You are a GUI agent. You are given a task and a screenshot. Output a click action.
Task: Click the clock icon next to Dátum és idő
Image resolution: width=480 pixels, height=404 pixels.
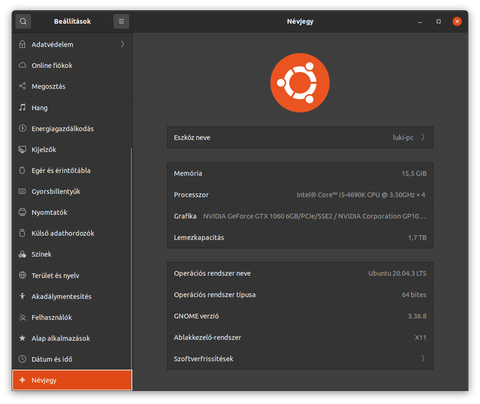click(x=22, y=359)
